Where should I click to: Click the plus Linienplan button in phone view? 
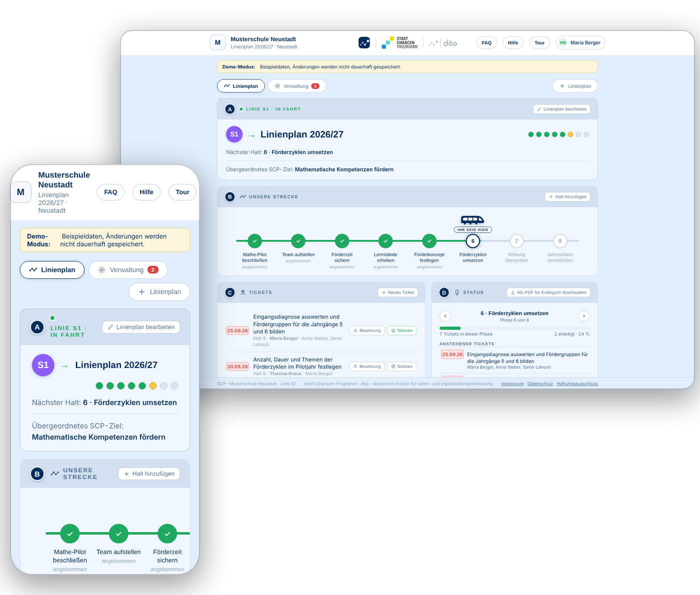[x=159, y=291]
